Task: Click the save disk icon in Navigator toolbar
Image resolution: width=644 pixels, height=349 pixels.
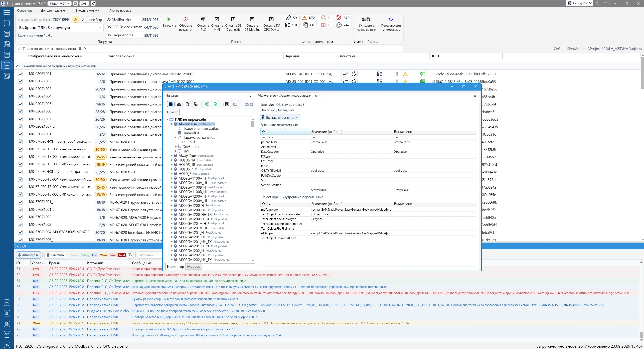Action: 227,104
